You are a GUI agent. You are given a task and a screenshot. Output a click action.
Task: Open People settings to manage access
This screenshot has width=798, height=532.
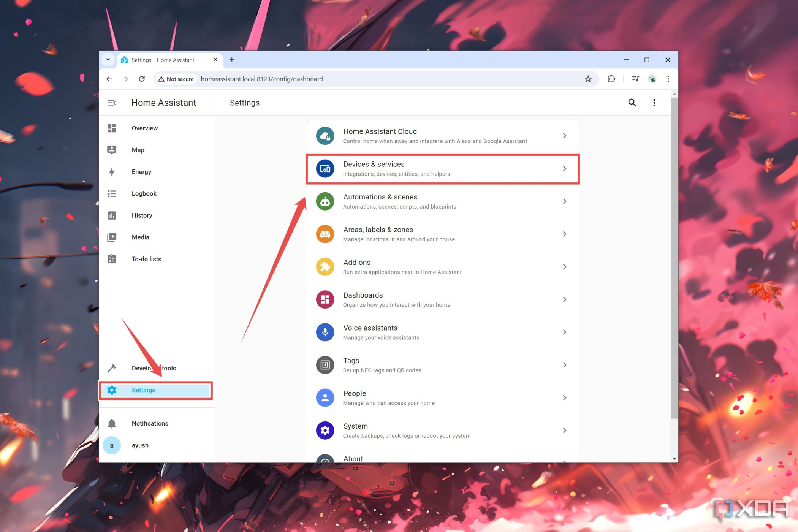tap(442, 397)
